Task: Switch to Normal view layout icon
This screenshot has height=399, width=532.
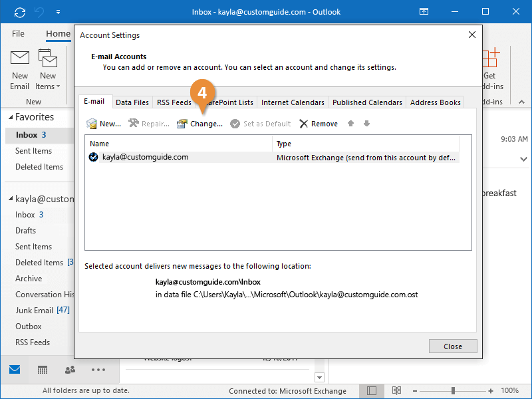Action: (372, 391)
